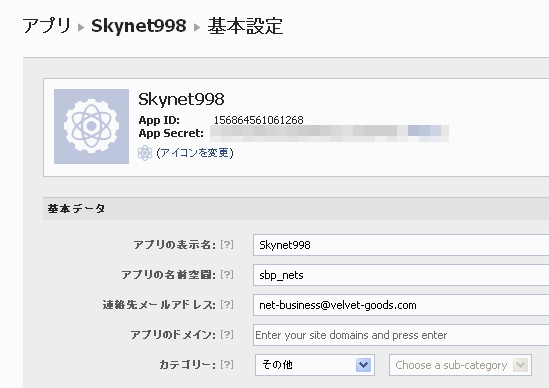The image size is (549, 388).
Task: Click the small atom icon beside アイコンを変更
Action: (145, 153)
